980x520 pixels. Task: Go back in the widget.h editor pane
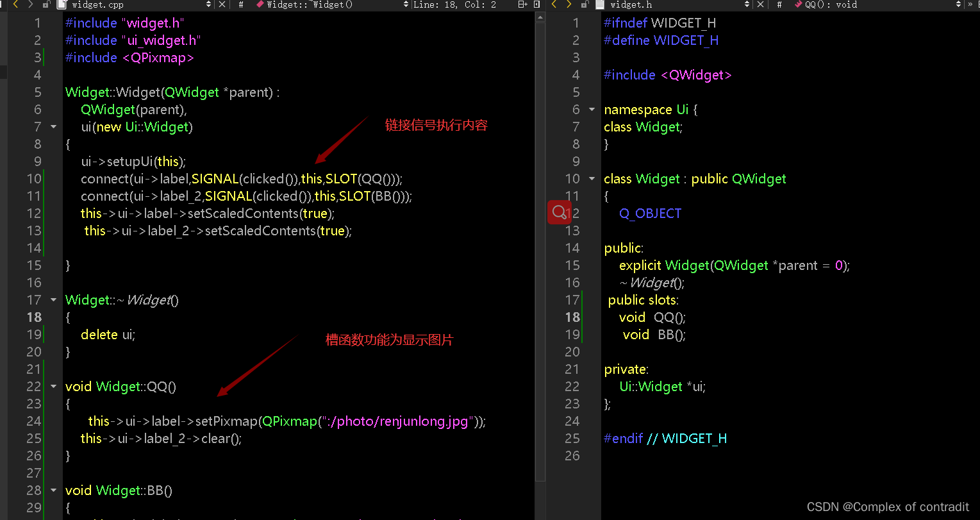tap(553, 4)
